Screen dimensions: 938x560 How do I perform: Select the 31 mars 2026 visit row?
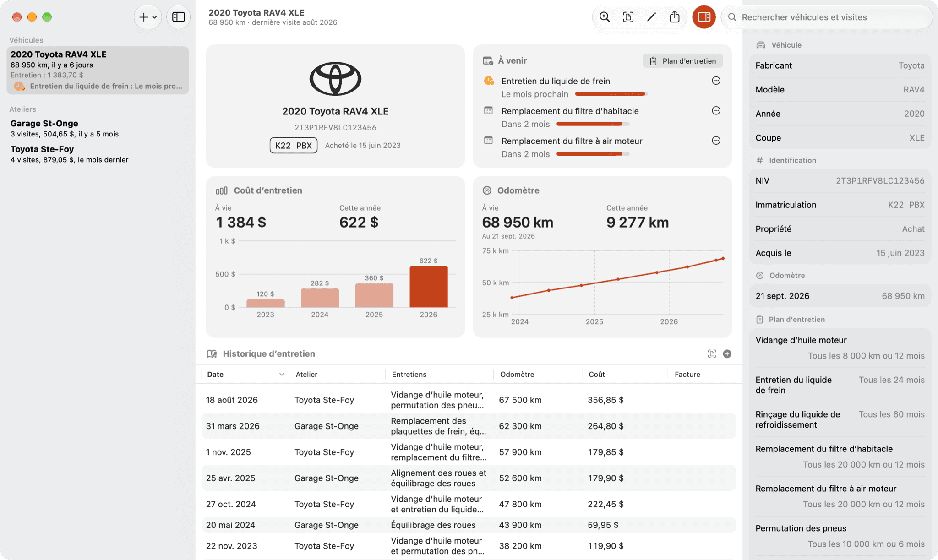[x=469, y=426]
